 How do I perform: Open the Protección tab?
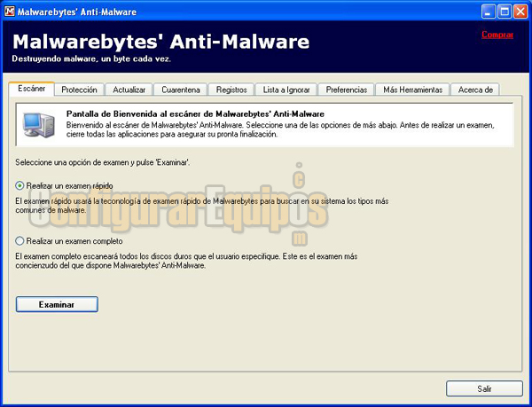tap(79, 90)
